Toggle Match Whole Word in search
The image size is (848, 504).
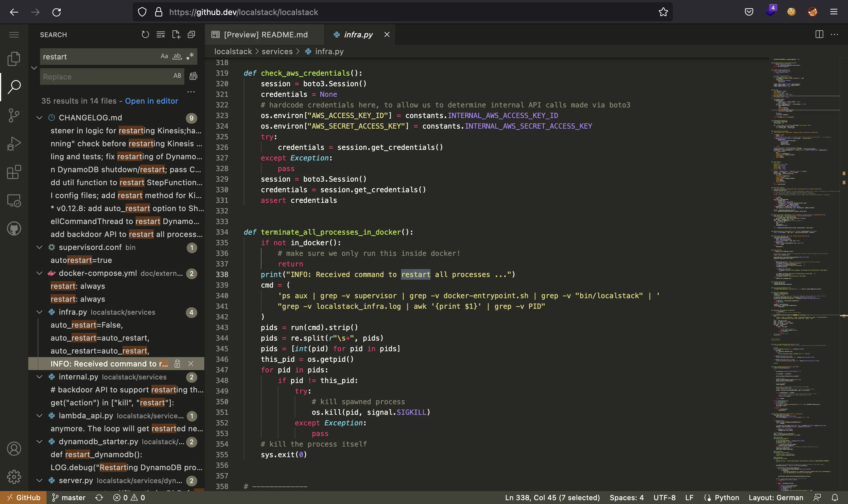coord(177,56)
